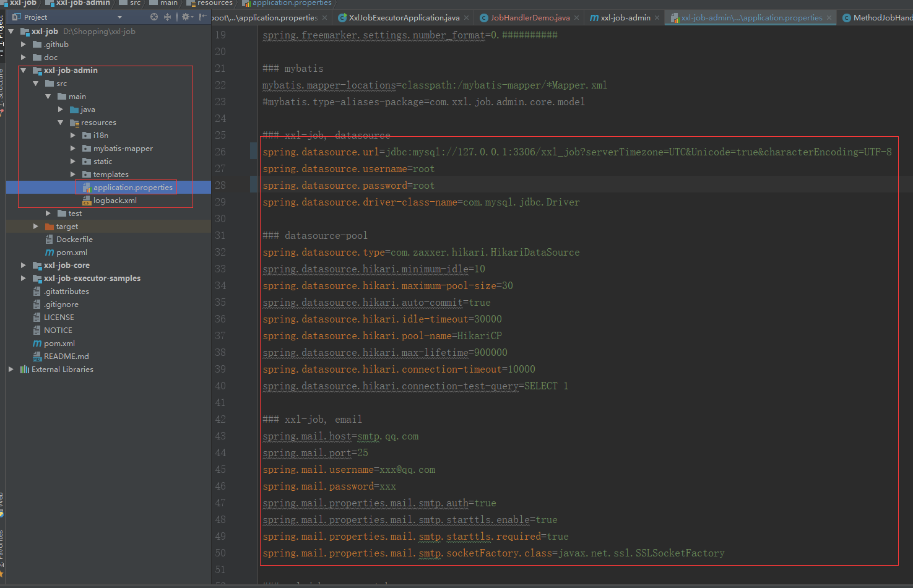Close the JobHandlerDemo.java tab
The image size is (913, 588).
coord(576,18)
